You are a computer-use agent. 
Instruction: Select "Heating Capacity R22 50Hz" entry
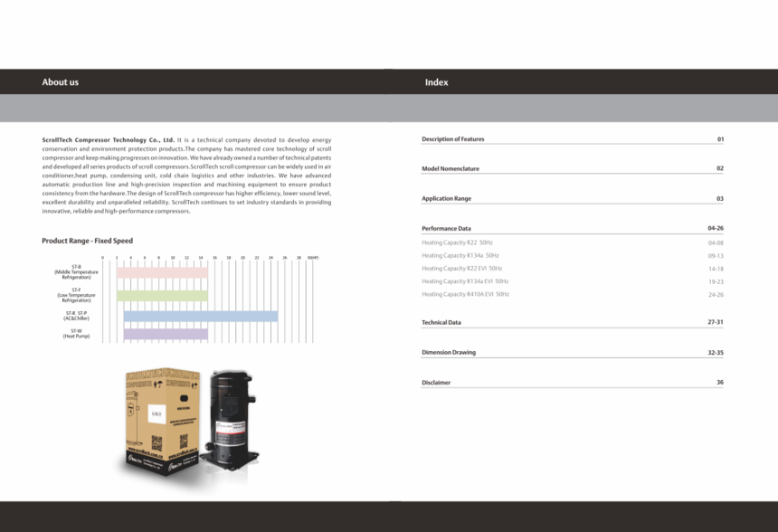457,242
